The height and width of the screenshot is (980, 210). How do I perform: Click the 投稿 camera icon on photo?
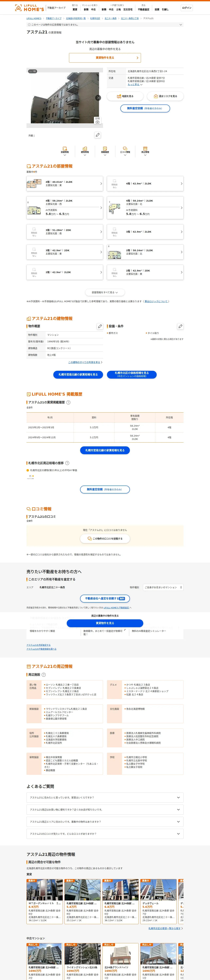(98, 120)
